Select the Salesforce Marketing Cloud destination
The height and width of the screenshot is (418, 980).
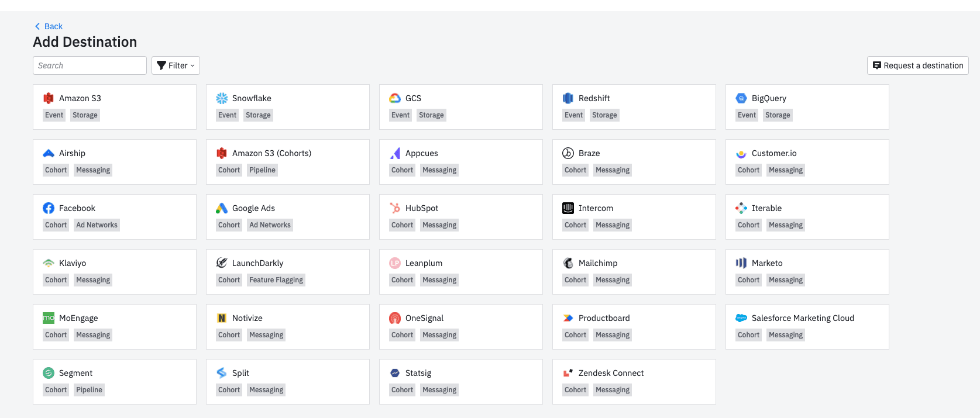(807, 326)
